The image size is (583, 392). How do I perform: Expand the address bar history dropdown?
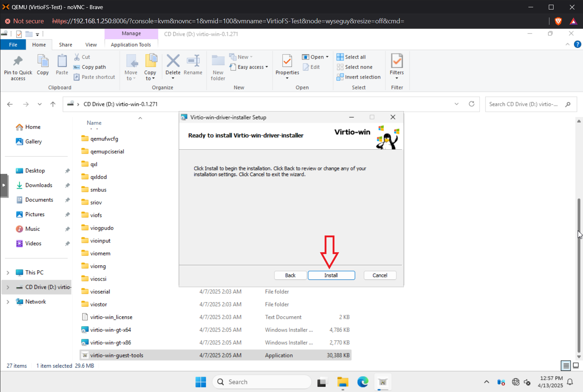click(457, 104)
